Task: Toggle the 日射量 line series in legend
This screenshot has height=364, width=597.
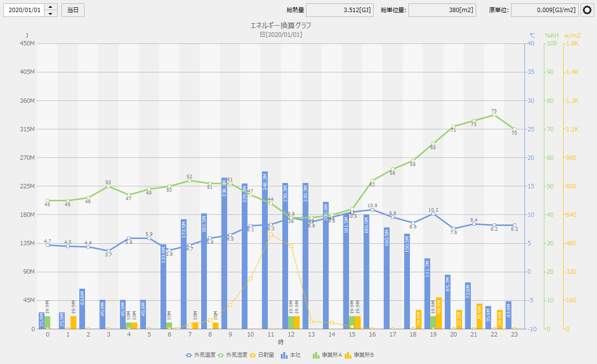Action: [x=253, y=355]
